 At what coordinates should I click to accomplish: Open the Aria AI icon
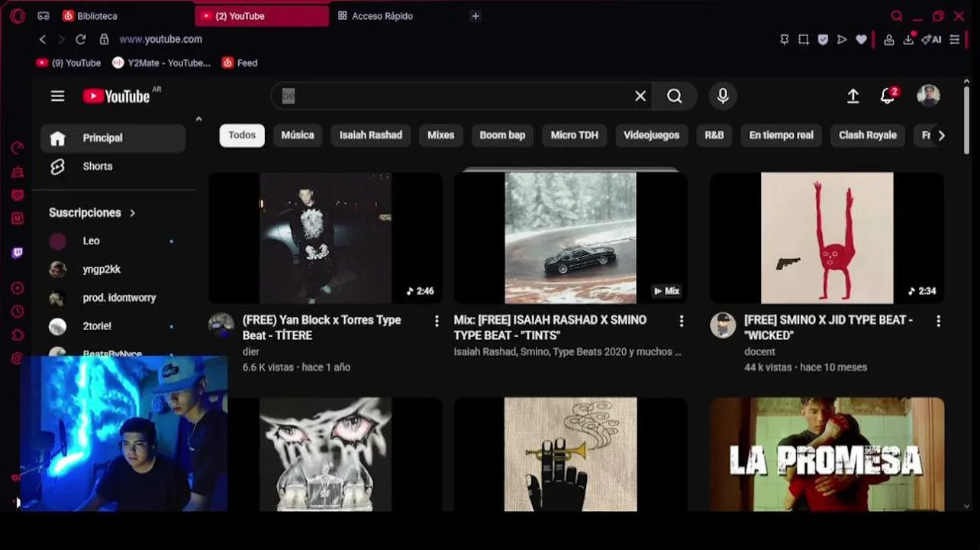[931, 40]
